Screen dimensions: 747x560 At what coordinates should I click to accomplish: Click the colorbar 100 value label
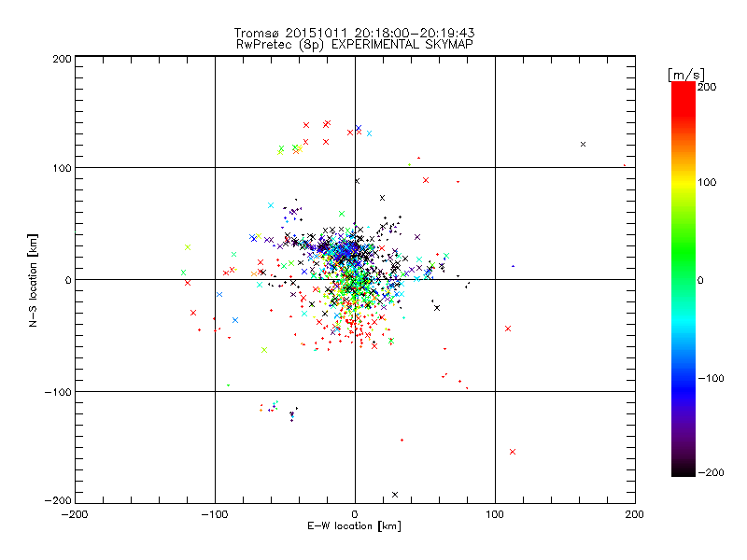pos(707,182)
